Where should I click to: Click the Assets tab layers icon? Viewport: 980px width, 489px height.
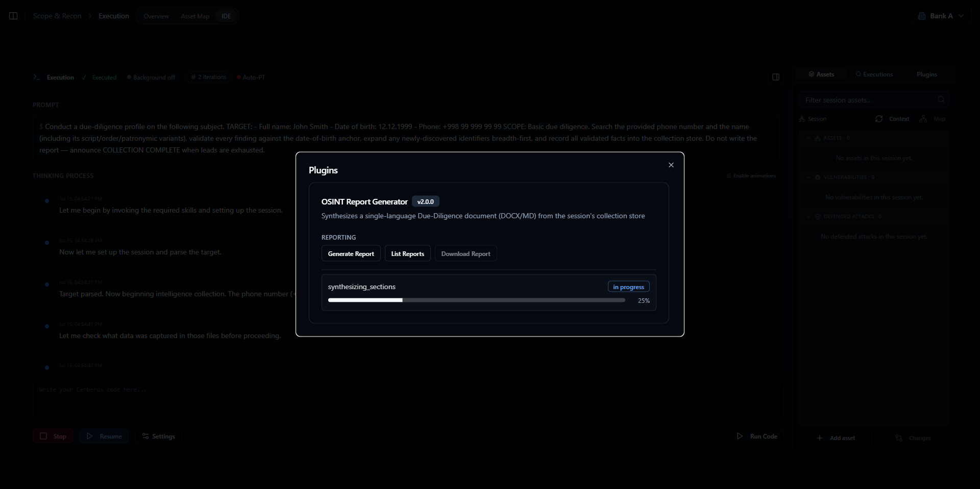point(812,74)
